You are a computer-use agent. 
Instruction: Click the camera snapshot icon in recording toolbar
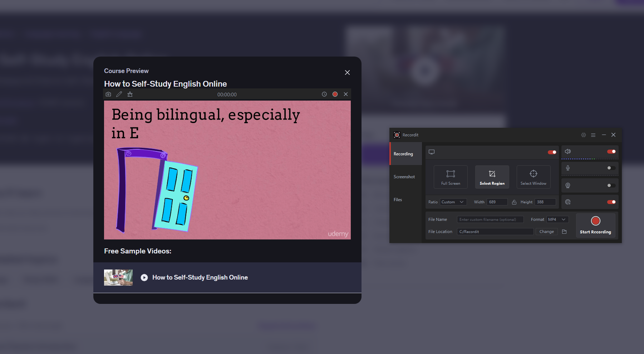[108, 94]
